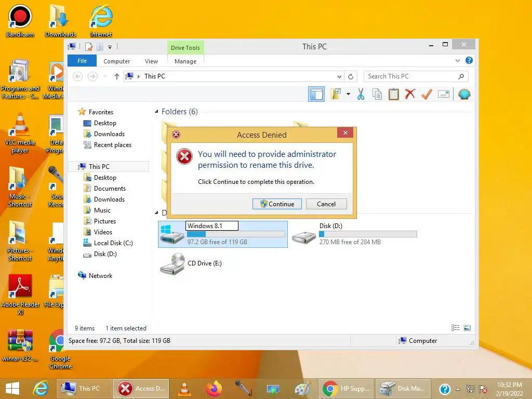The height and width of the screenshot is (399, 532).
Task: Switch to Disk Management taskbar window
Action: [x=403, y=389]
